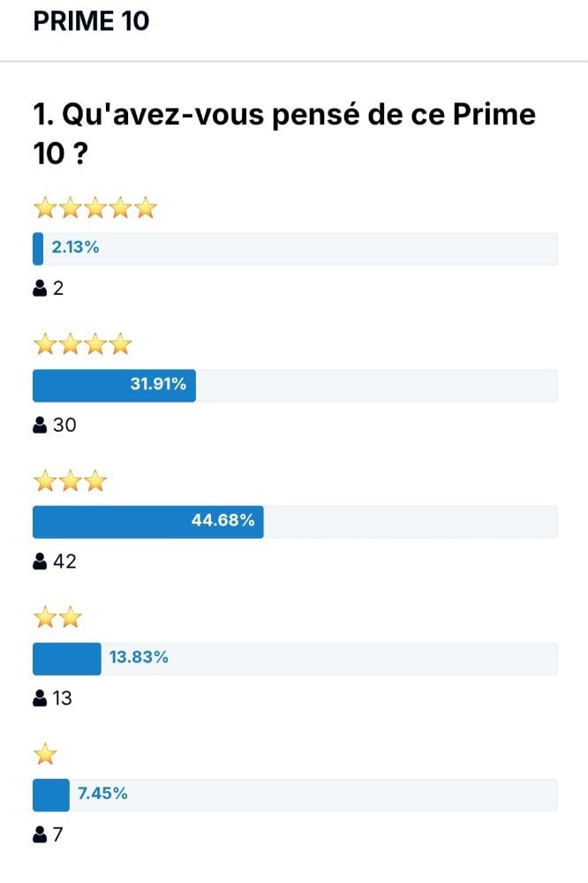Click the 44.68% percentage label
This screenshot has width=588, height=883.
[x=223, y=520]
